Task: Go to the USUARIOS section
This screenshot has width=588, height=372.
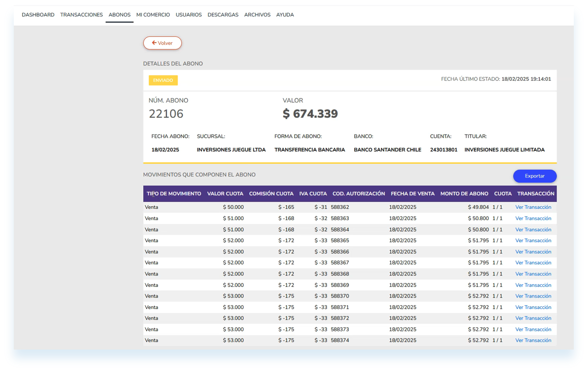Action: (189, 15)
